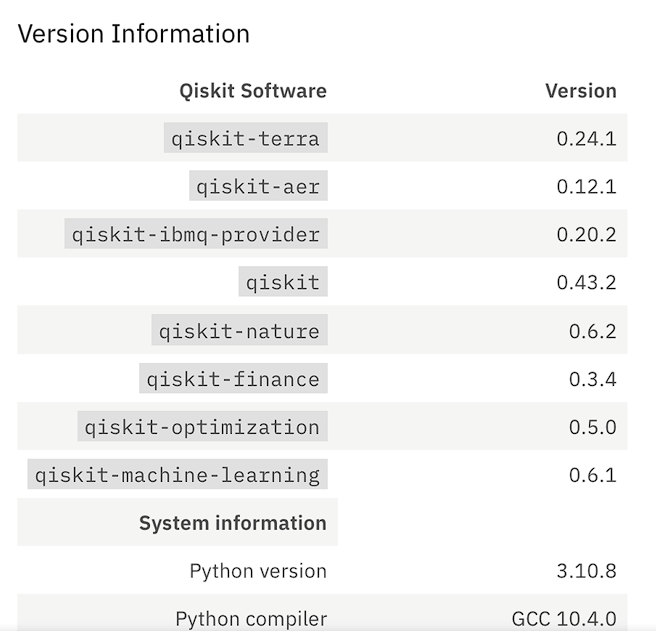
Task: Click the qiskit-finance version 0.3.4
Action: pyautogui.click(x=593, y=379)
